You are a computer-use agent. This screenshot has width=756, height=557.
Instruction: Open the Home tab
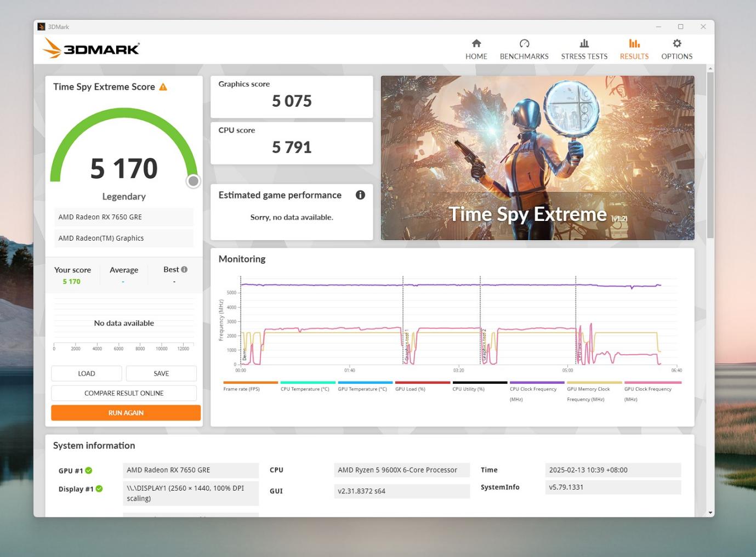tap(476, 49)
